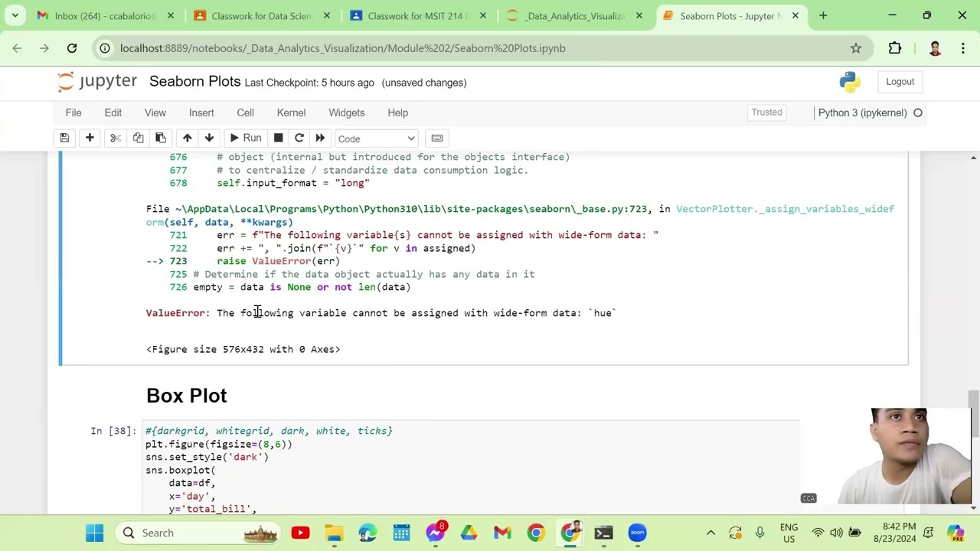Reload the current page
Image resolution: width=980 pixels, height=551 pixels.
coord(72,48)
